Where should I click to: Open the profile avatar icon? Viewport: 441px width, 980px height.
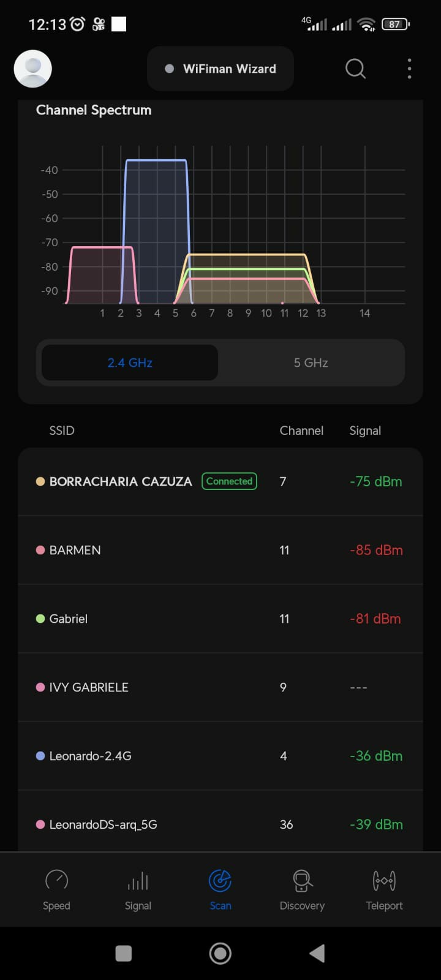[x=32, y=69]
